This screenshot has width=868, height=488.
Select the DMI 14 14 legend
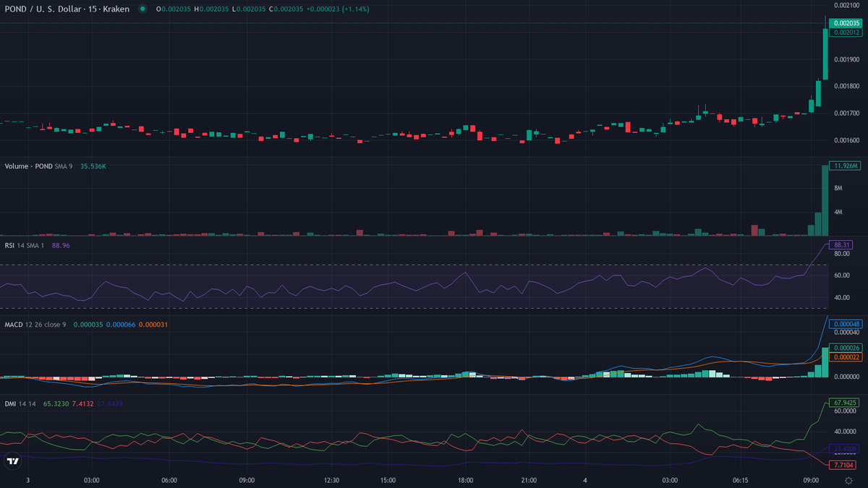coord(21,403)
